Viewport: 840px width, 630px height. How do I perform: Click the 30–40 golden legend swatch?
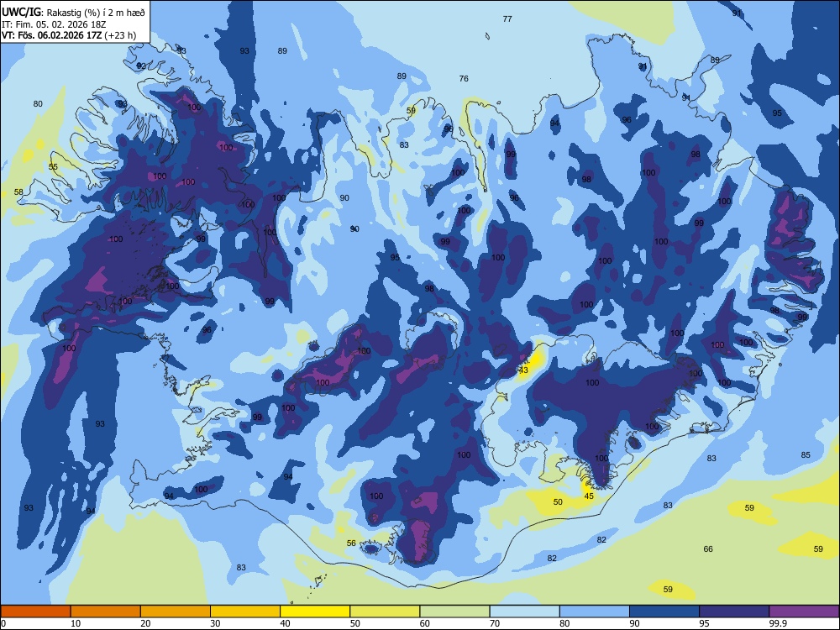coord(245,612)
